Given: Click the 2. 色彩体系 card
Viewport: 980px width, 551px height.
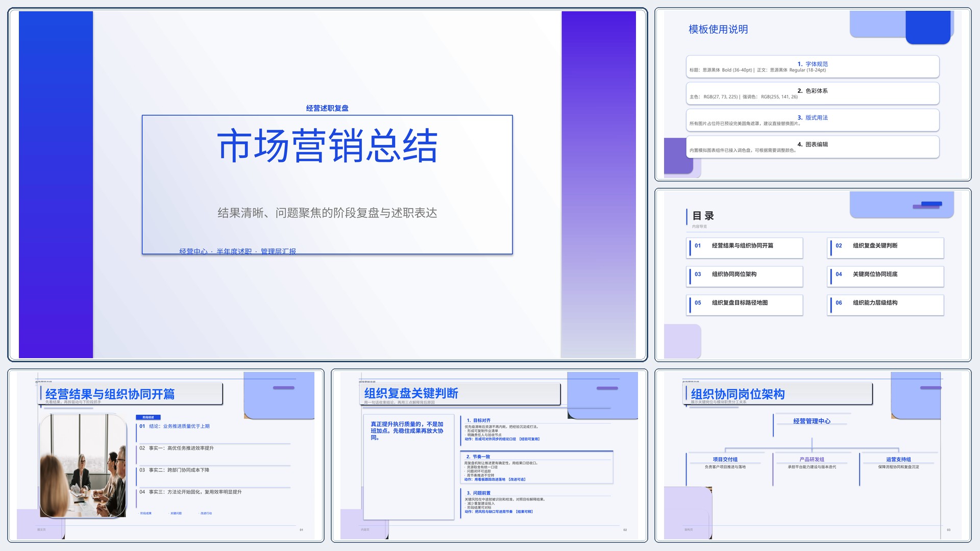Looking at the screenshot, I should pyautogui.click(x=813, y=93).
